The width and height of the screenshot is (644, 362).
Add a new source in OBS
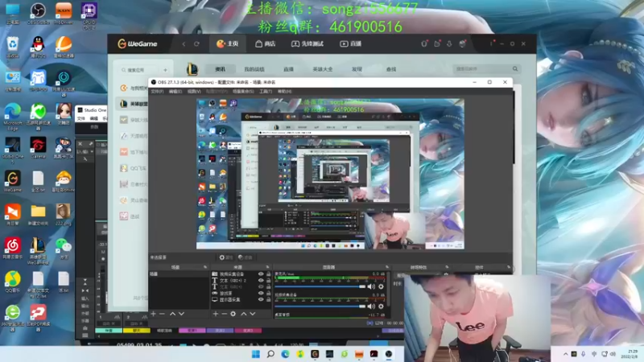[x=216, y=314]
